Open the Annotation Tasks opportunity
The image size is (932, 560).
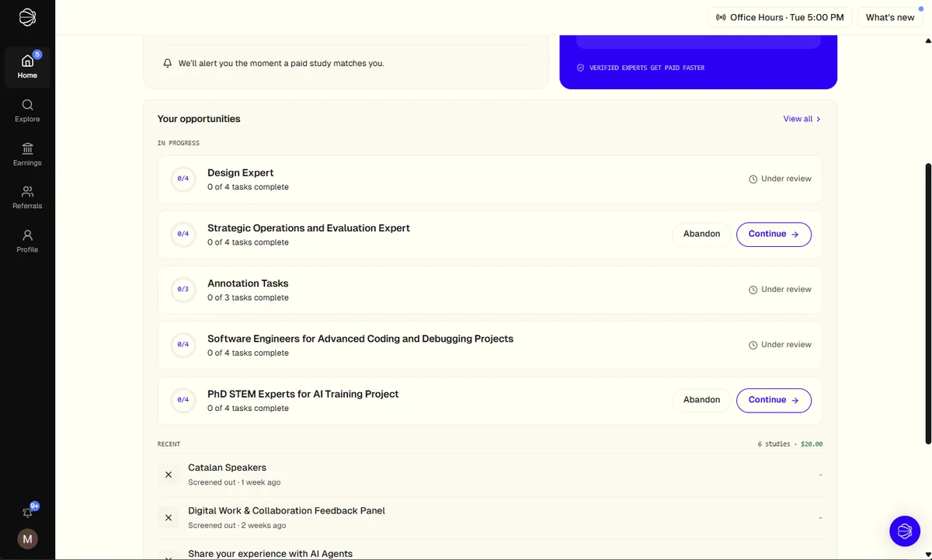(x=490, y=290)
